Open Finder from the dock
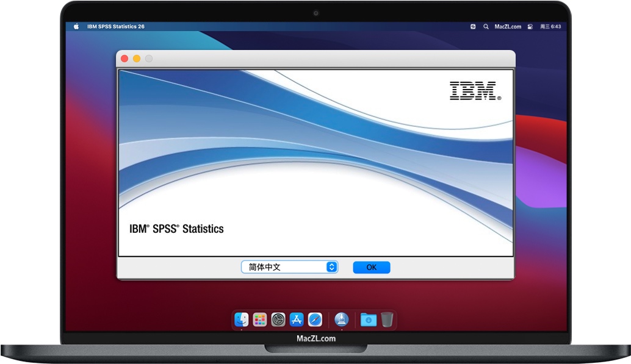This screenshot has height=364, width=631. pyautogui.click(x=242, y=319)
